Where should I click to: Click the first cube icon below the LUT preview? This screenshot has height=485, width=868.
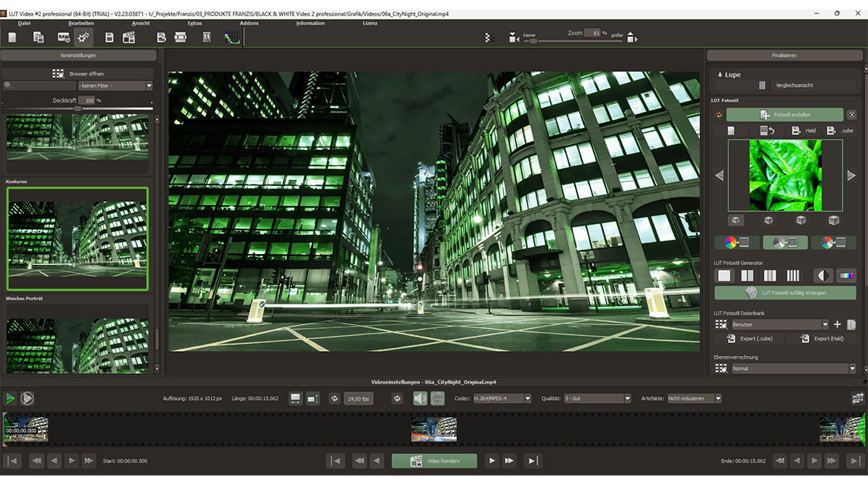coord(736,221)
